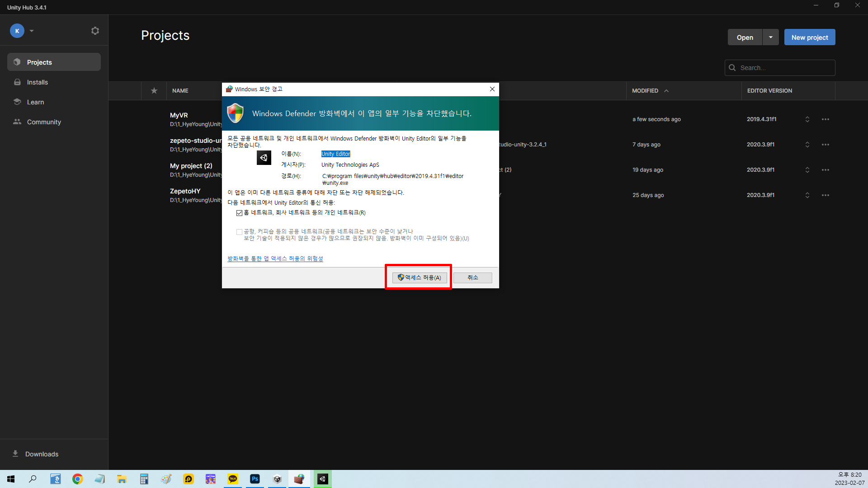Focus the project Search field
Viewport: 868px width, 488px height.
780,68
